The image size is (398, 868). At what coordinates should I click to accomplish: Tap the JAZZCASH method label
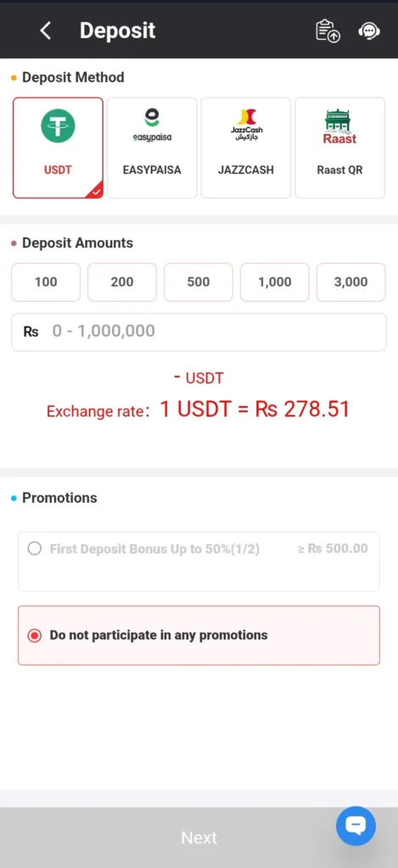(x=245, y=170)
